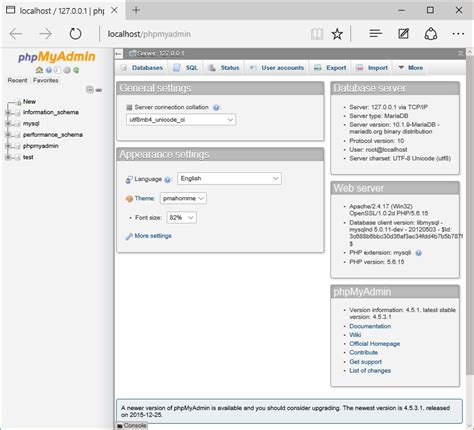This screenshot has width=474, height=430.
Task: Click the More settings link
Action: point(153,236)
